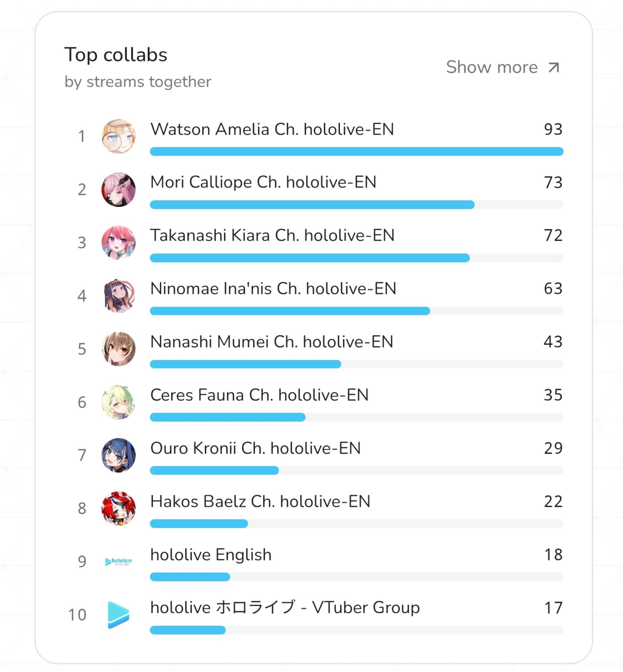The image size is (623, 672).
Task: Click the Top collabs heading
Action: [116, 55]
